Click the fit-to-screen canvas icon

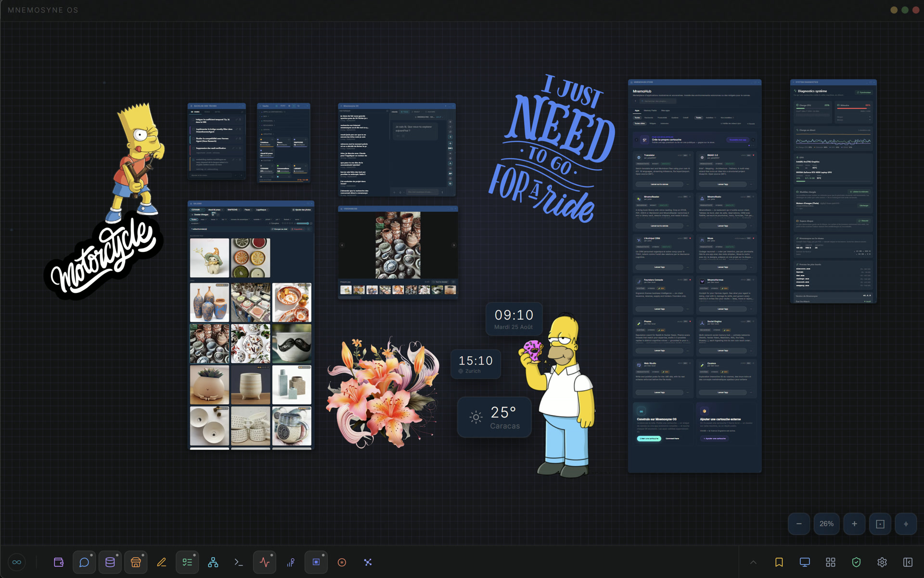(880, 524)
